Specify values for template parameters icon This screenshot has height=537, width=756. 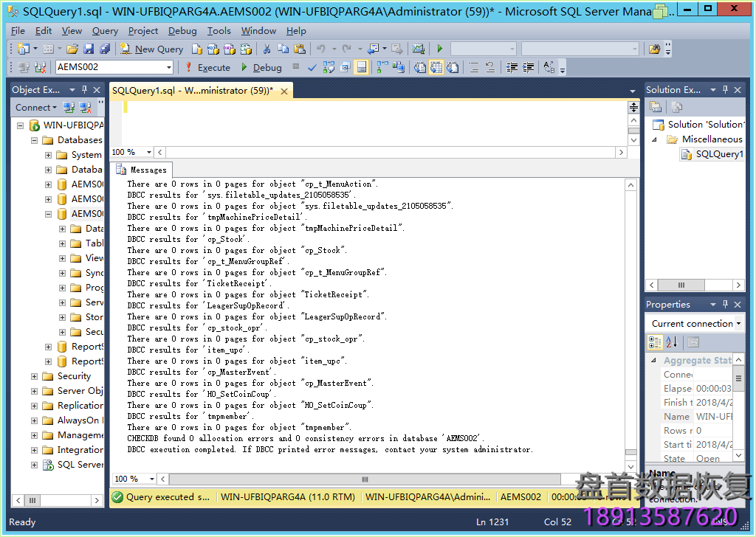549,67
